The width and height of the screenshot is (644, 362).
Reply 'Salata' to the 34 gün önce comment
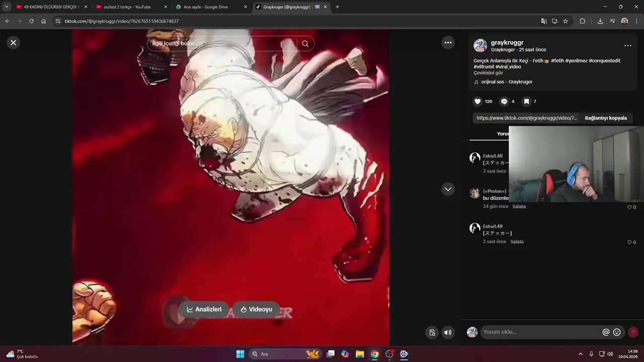(519, 207)
